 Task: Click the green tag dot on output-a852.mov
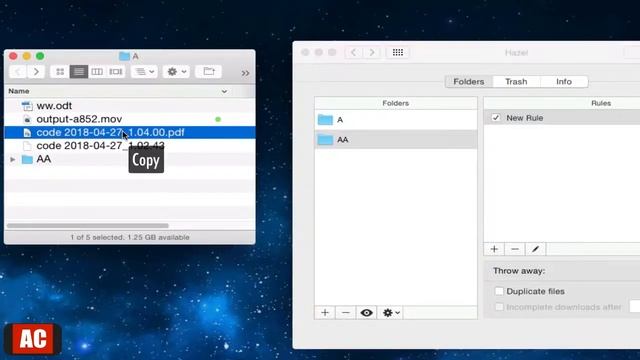(x=218, y=119)
